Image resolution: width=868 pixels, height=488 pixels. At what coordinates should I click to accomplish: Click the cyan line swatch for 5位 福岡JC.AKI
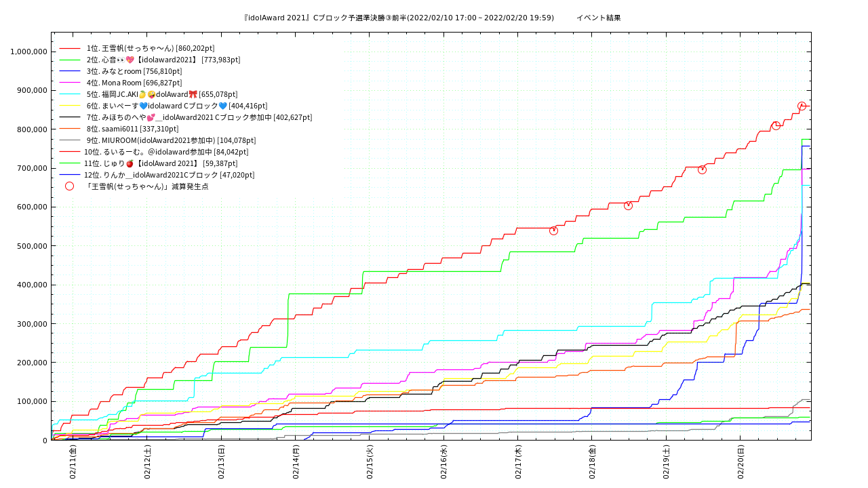point(70,94)
